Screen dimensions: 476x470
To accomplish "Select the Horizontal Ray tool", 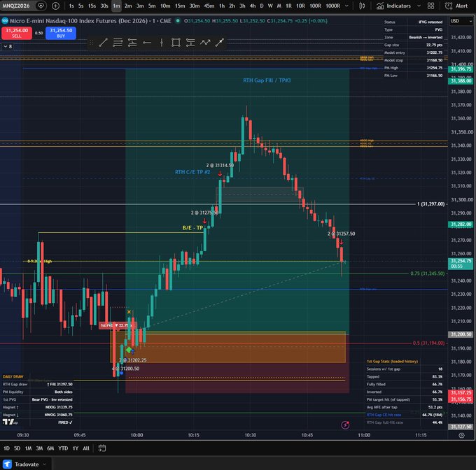I will coord(147,43).
